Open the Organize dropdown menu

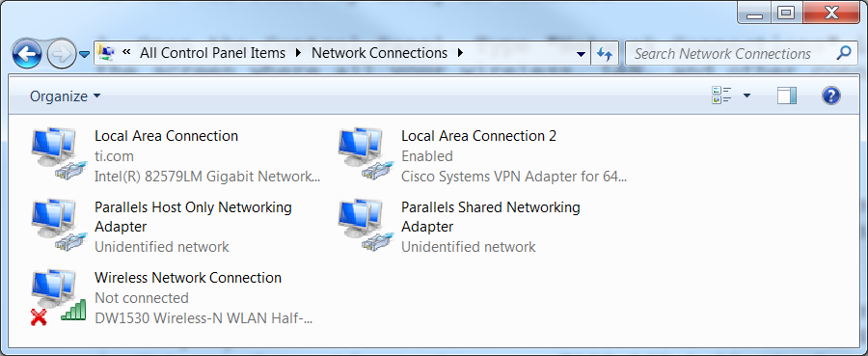tap(66, 96)
